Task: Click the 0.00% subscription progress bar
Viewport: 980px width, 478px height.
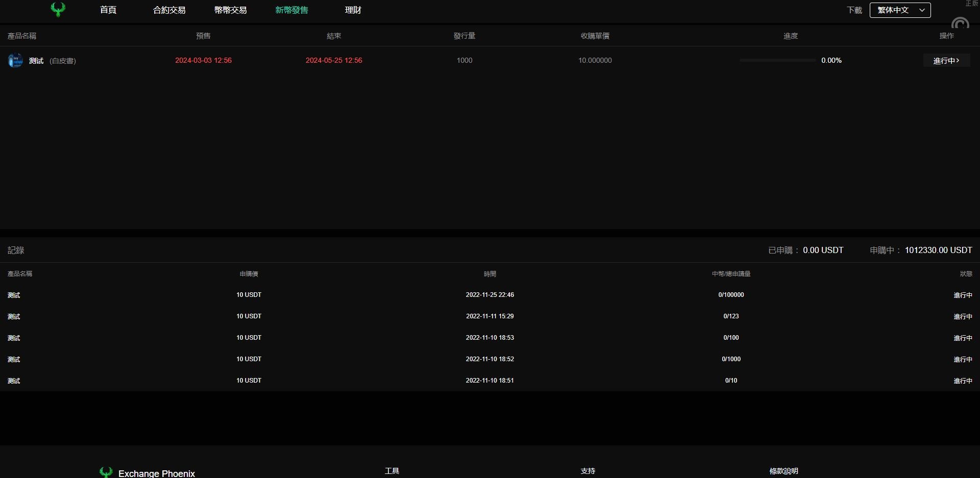Action: [x=777, y=60]
